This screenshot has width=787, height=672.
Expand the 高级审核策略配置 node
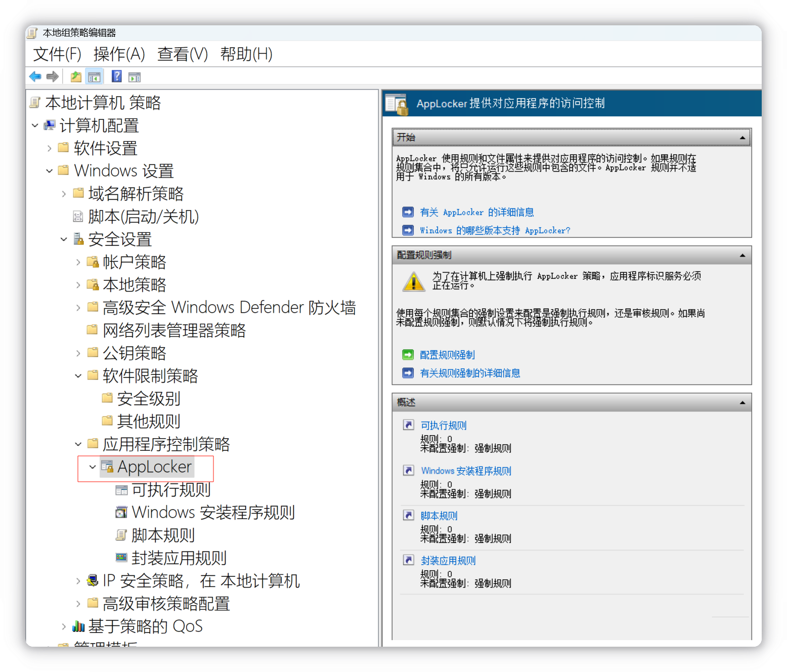click(78, 604)
